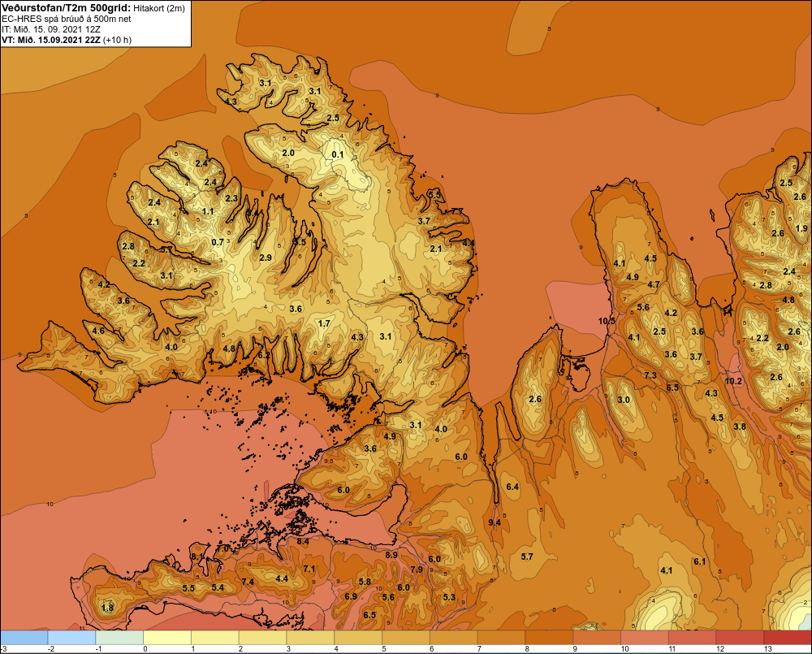Click the temperature value '5.4' on the map

218,587
